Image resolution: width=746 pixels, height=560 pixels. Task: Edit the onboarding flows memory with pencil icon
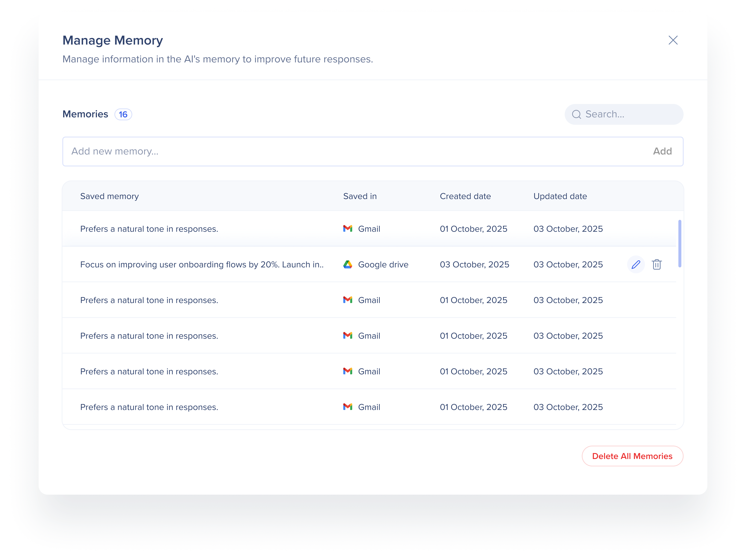[x=636, y=265]
